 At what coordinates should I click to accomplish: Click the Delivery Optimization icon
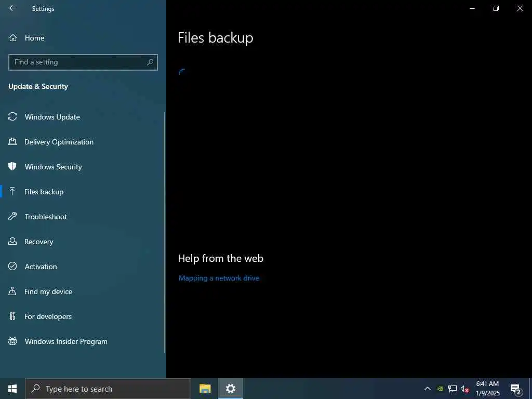12,142
